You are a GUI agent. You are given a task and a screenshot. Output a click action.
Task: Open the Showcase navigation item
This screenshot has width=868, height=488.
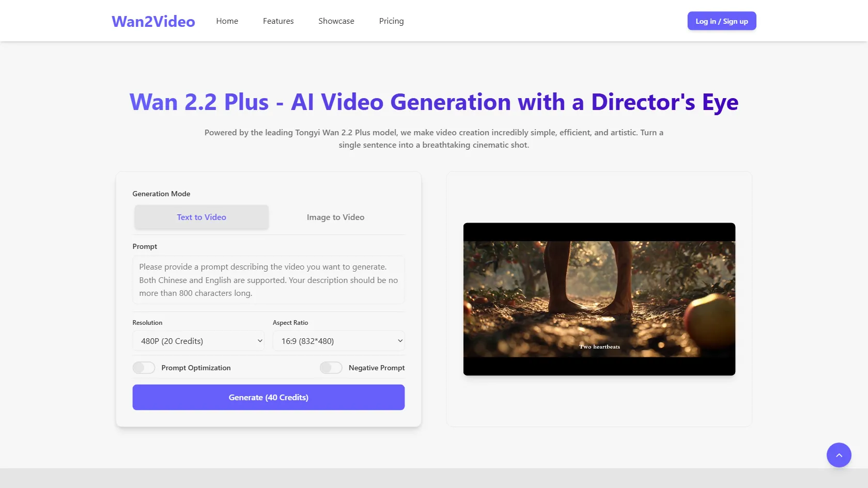point(336,21)
